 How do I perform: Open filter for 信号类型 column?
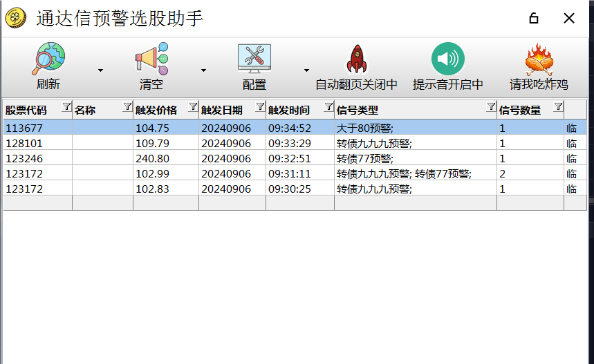click(491, 106)
